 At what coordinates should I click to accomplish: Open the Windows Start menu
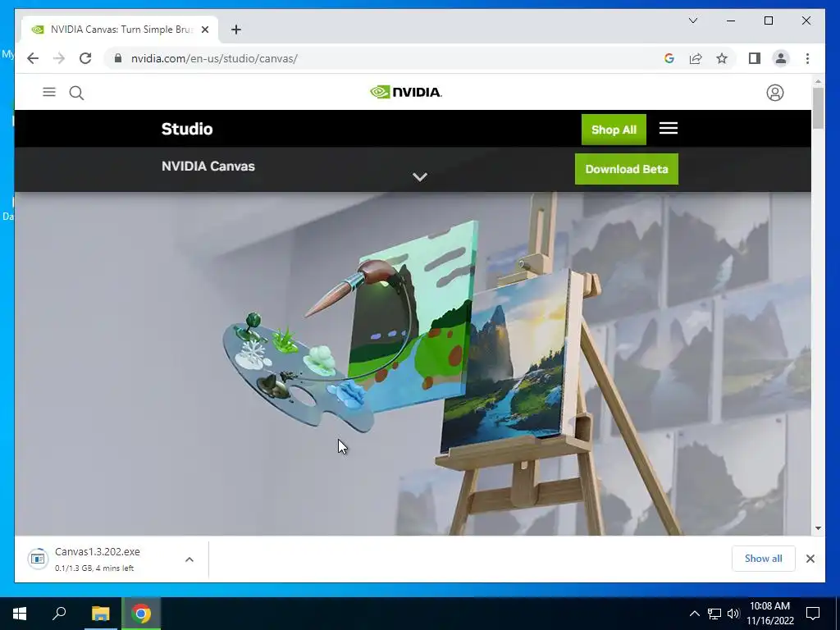click(x=20, y=614)
